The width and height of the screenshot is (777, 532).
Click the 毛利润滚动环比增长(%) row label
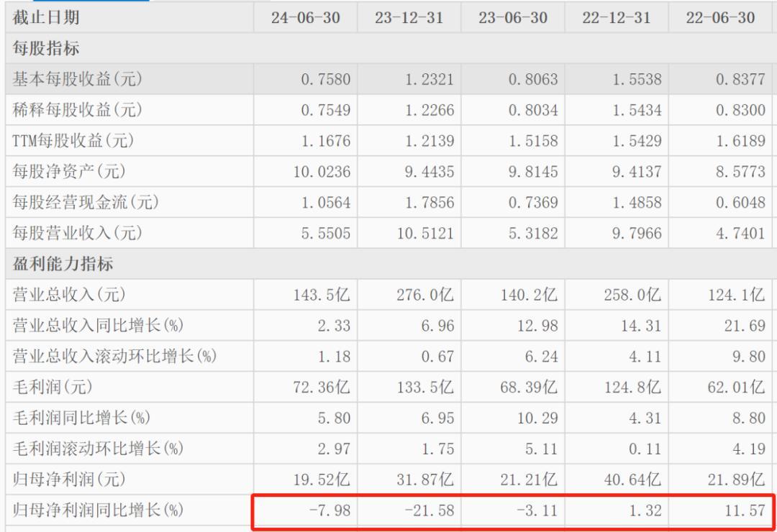(98, 448)
